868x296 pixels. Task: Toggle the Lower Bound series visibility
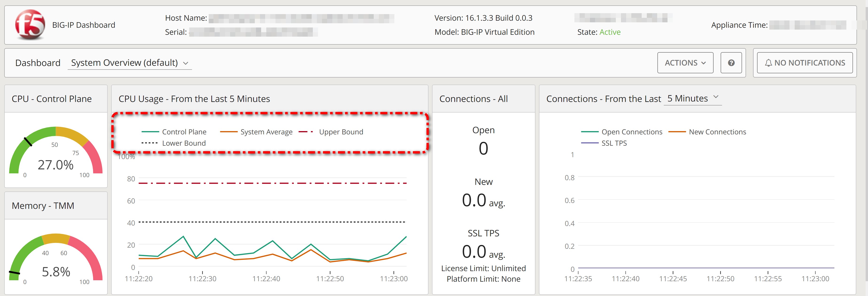pos(150,143)
